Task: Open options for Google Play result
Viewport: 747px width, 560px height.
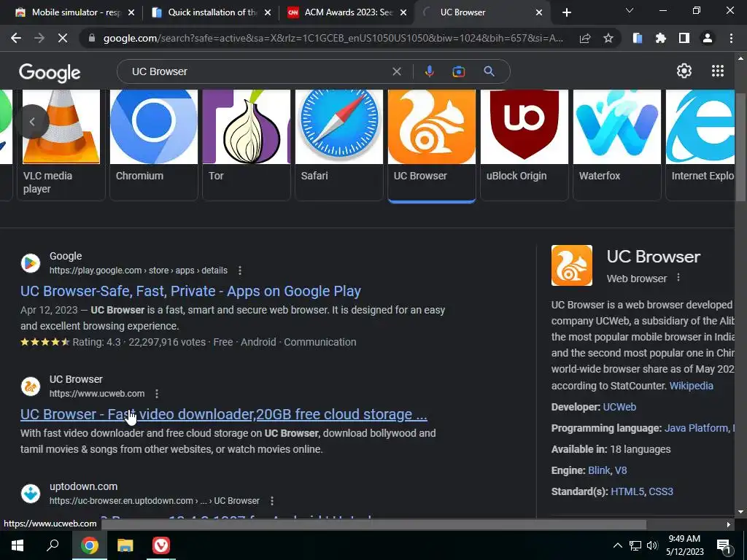Action: [239, 271]
